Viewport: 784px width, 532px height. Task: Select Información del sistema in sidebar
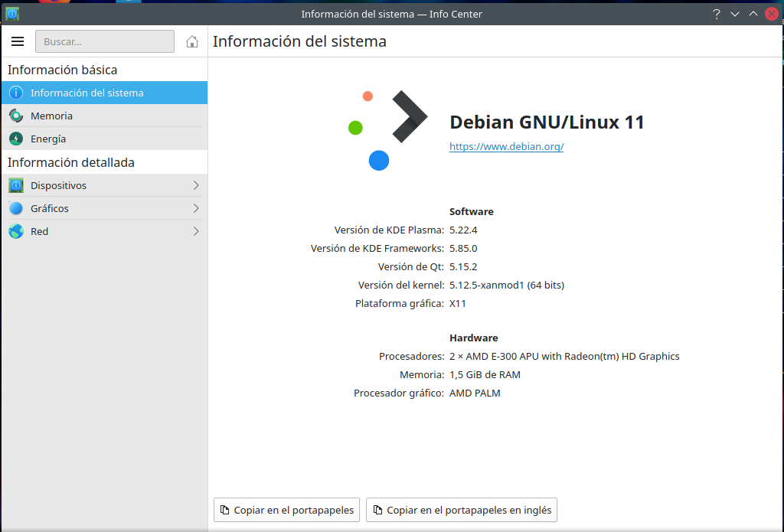click(x=104, y=93)
